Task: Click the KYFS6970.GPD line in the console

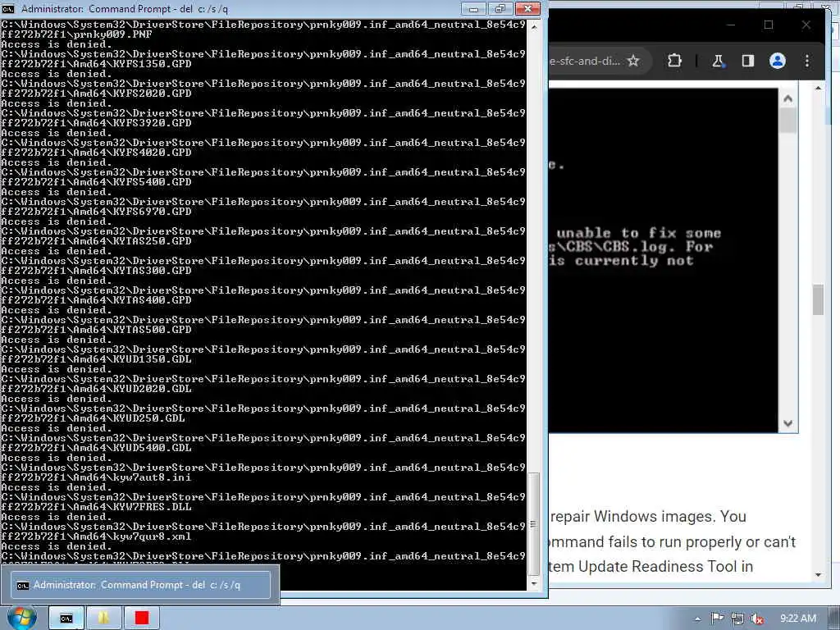Action: point(97,211)
